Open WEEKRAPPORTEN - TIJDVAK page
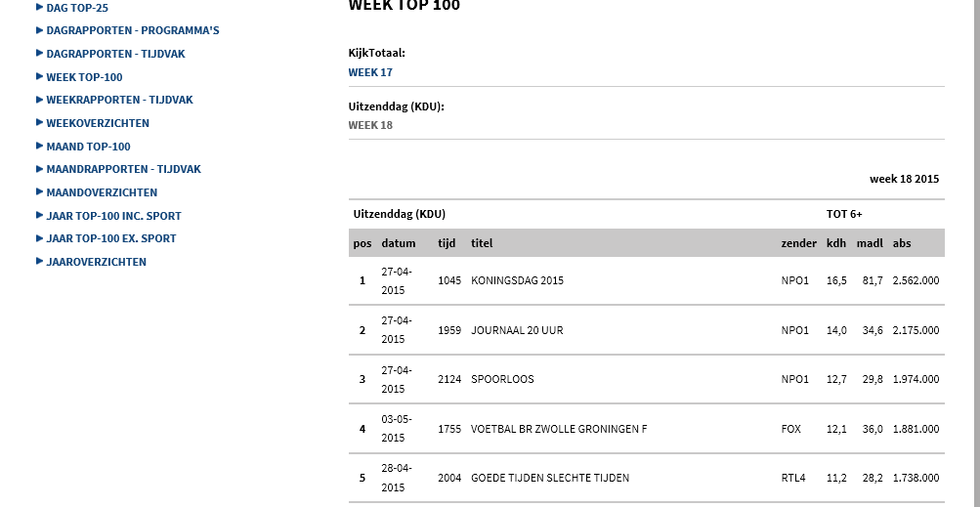The width and height of the screenshot is (980, 507). (119, 100)
